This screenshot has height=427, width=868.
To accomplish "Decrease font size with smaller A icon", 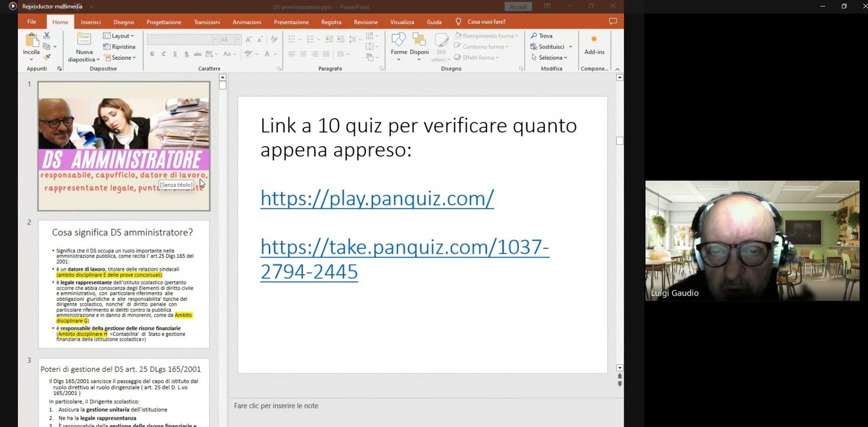I will click(260, 40).
